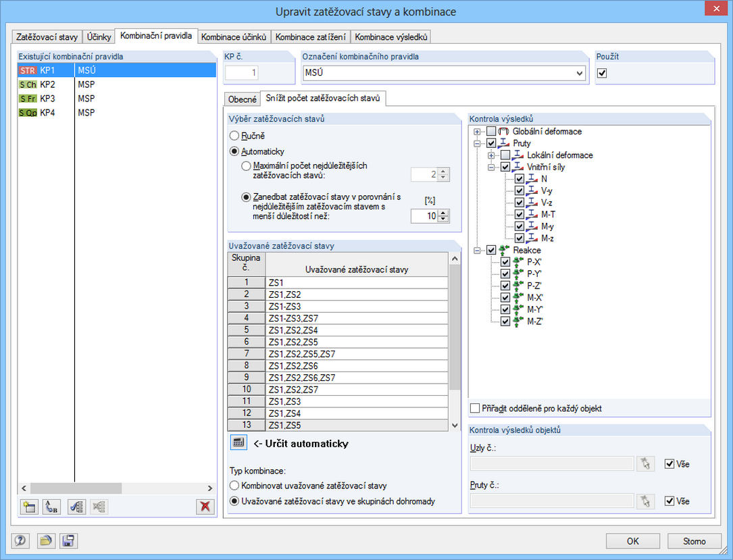Viewport: 733px width, 560px height.
Task: Click the S Qp badge of KP4
Action: (x=28, y=113)
